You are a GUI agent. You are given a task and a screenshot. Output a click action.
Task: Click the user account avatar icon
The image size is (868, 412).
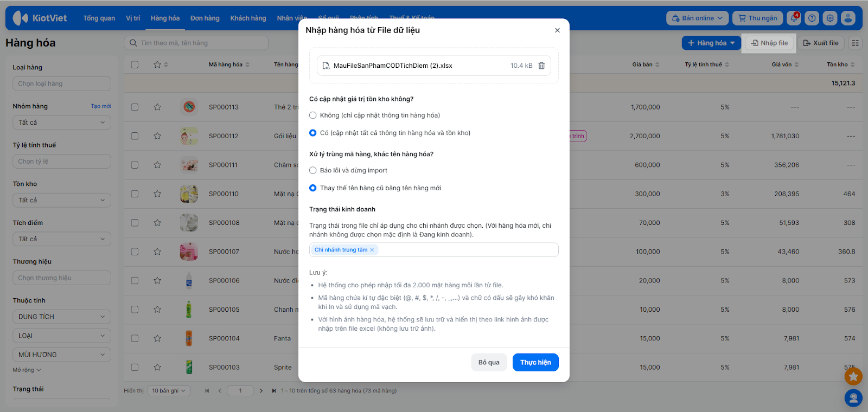pyautogui.click(x=848, y=18)
